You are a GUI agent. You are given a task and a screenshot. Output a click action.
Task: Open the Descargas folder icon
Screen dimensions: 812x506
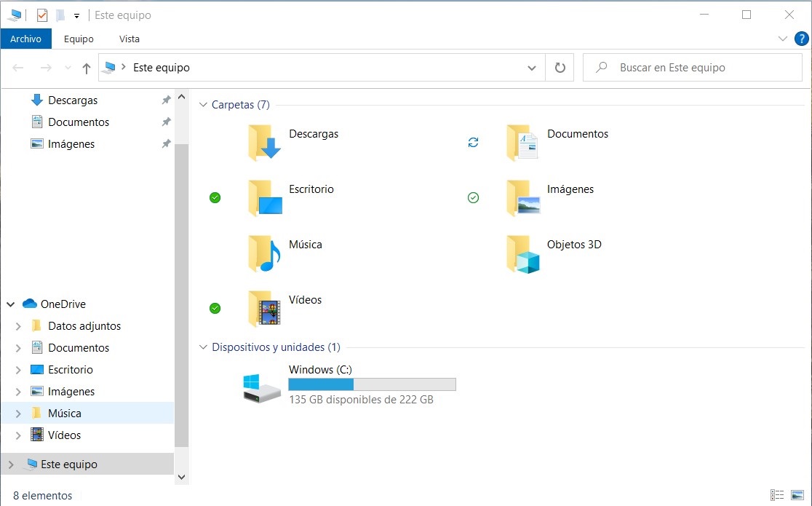coord(264,142)
